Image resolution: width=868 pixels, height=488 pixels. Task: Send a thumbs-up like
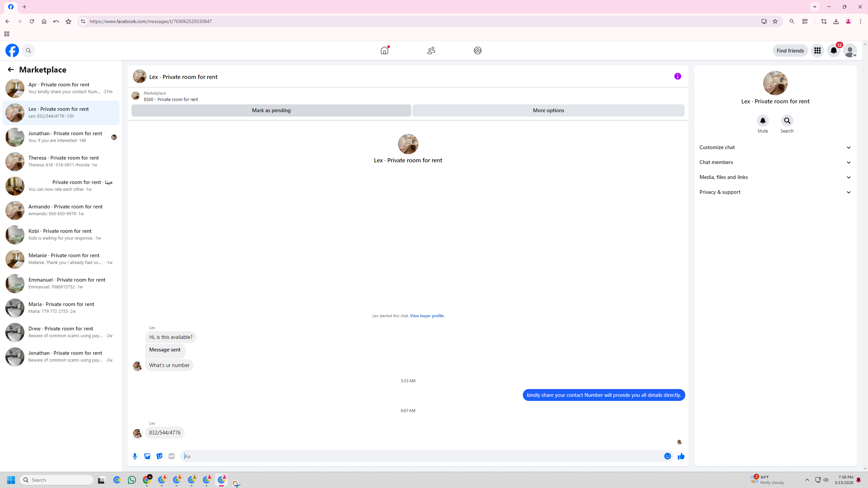[681, 456]
